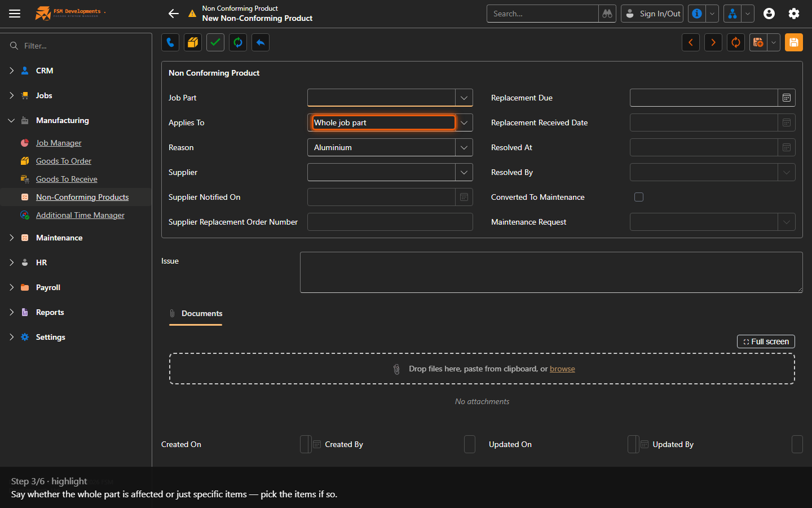Click the green checkmark toolbar icon
This screenshot has width=812, height=508.
click(215, 42)
